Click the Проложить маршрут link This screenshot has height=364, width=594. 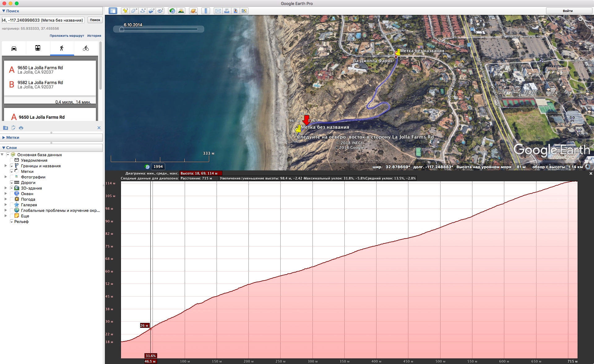pyautogui.click(x=67, y=36)
